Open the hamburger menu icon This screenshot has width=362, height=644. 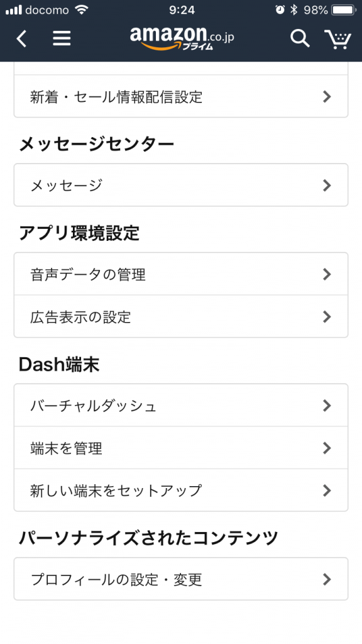pyautogui.click(x=62, y=38)
